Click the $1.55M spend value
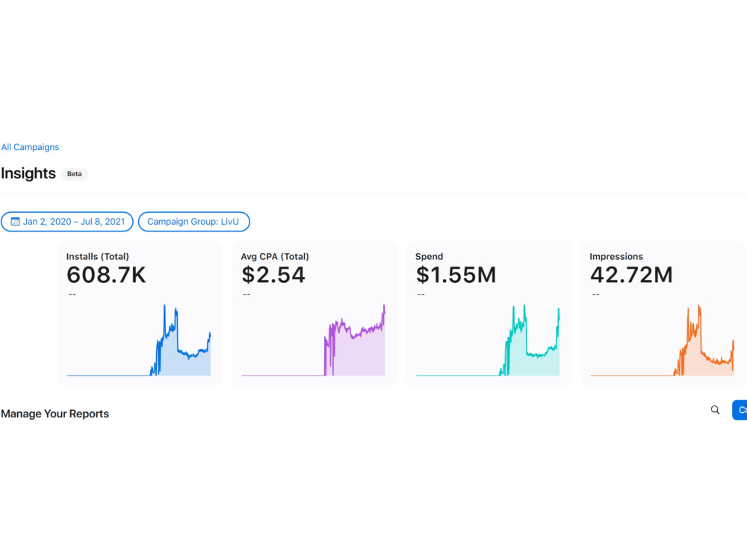The width and height of the screenshot is (747, 560). pos(456,275)
